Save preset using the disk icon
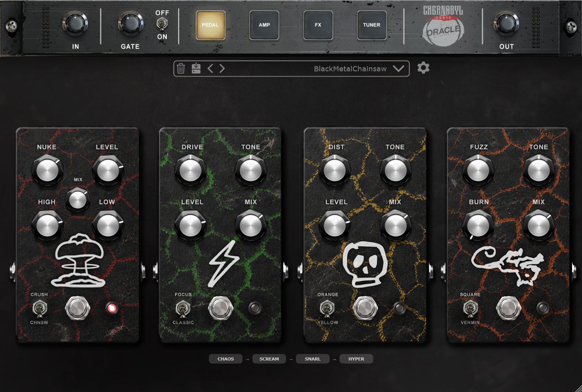Viewport: 582px width, 392px height. click(196, 68)
